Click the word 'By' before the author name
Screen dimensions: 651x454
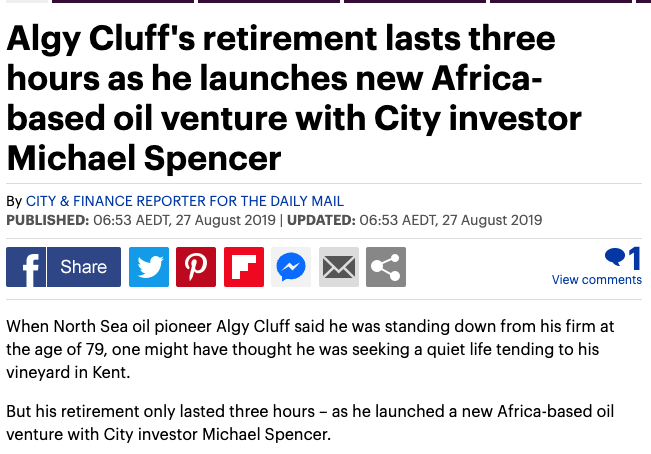[x=14, y=201]
